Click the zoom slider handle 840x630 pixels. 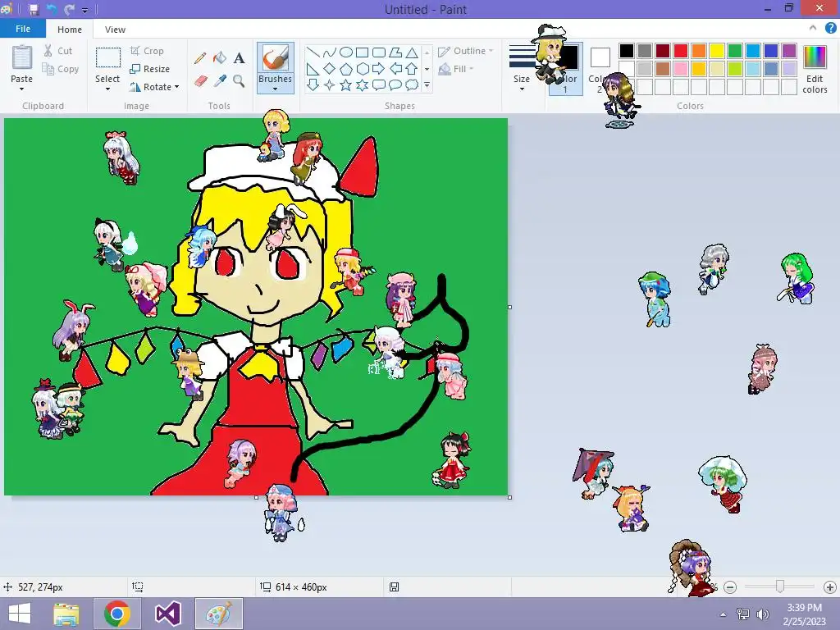click(780, 587)
